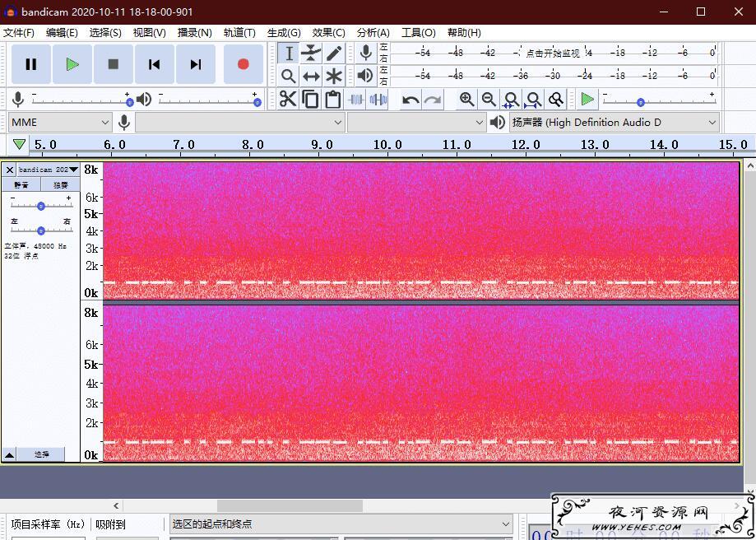This screenshot has width=756, height=540.
Task: Click the Play-at-speed green button
Action: click(x=587, y=100)
